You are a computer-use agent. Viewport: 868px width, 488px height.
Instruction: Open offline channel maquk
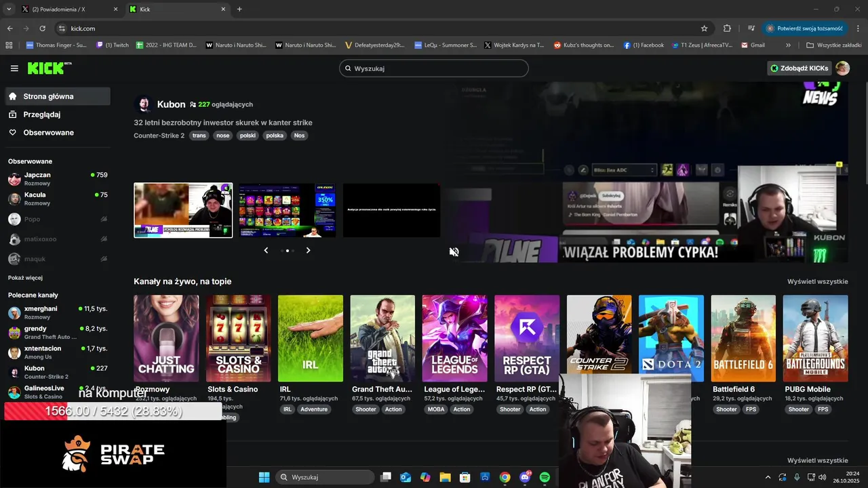click(x=57, y=259)
